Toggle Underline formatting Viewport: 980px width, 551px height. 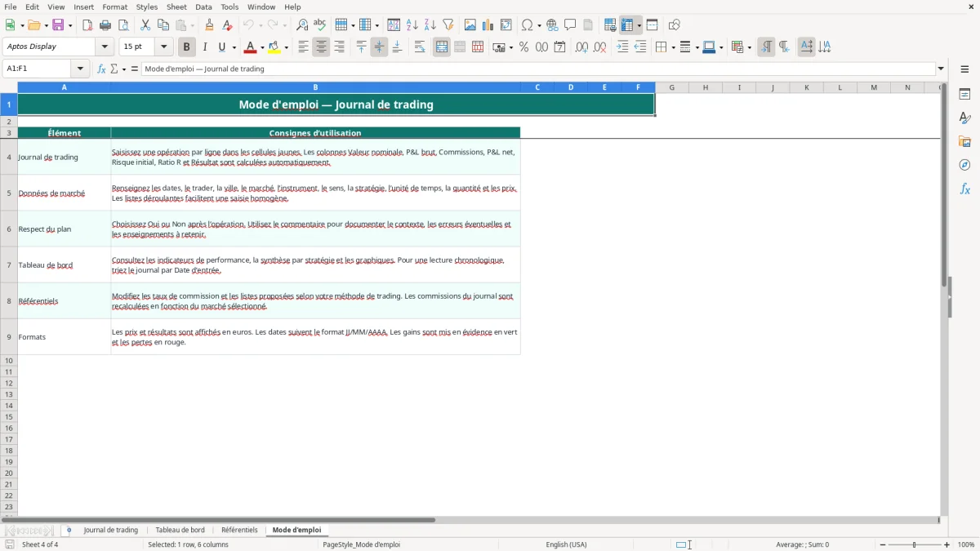(221, 47)
